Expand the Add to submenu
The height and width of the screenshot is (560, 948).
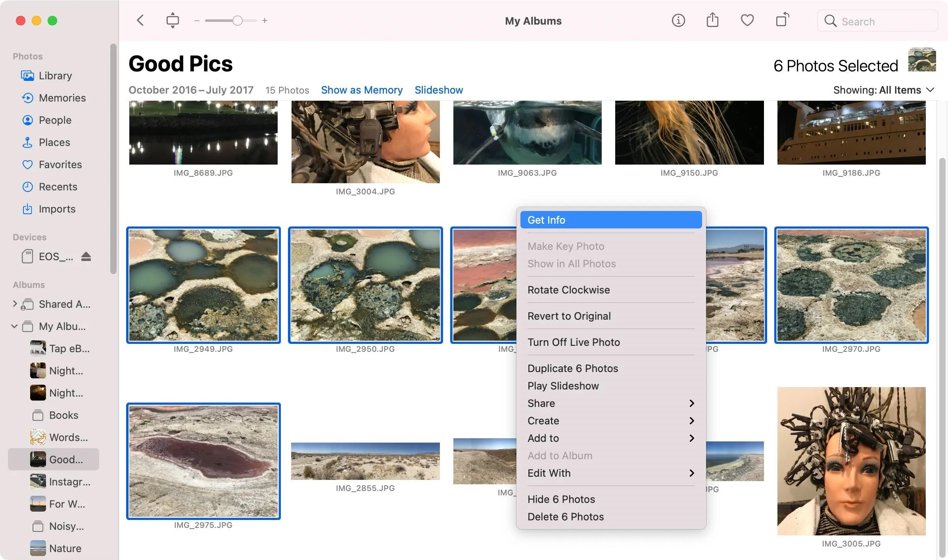(611, 438)
